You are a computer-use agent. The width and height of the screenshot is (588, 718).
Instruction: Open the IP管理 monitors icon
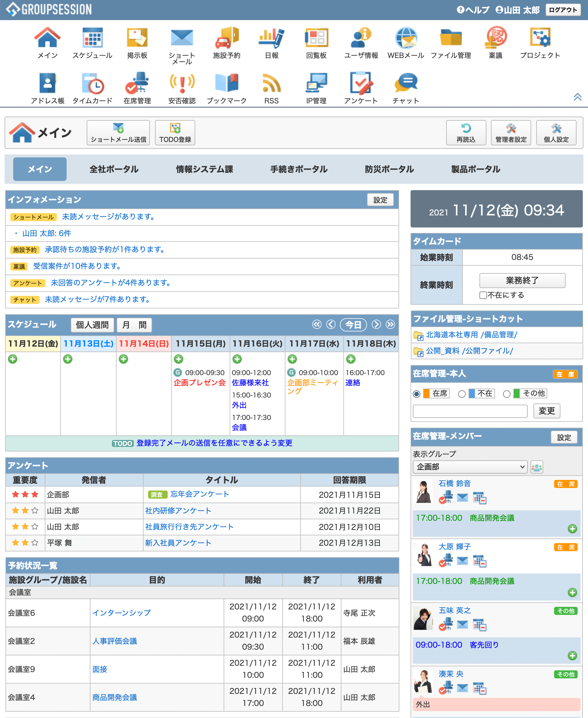tap(316, 83)
